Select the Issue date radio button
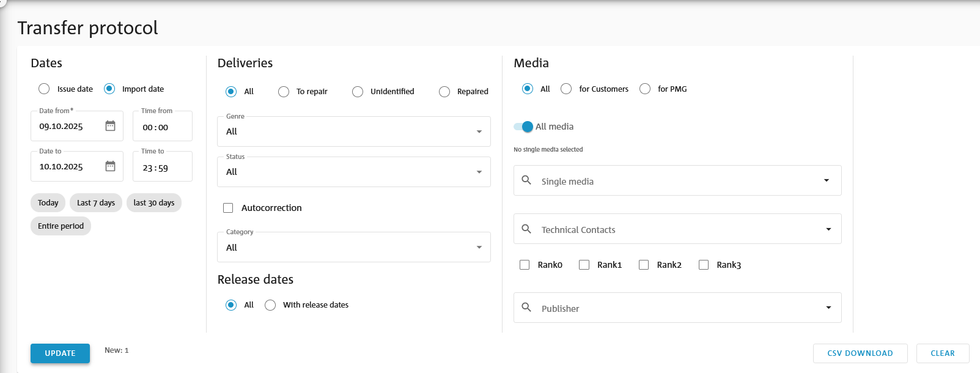The width and height of the screenshot is (980, 373). (44, 89)
